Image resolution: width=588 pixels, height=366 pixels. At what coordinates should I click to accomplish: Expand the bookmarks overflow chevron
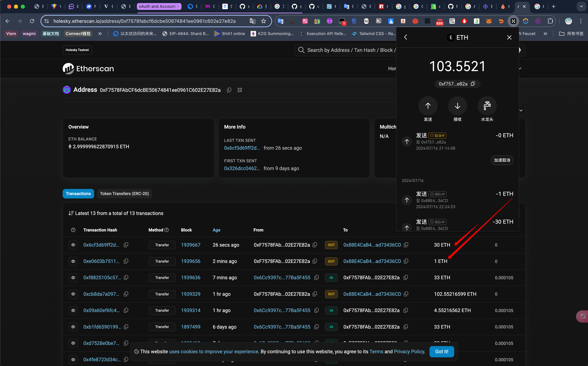(100, 34)
